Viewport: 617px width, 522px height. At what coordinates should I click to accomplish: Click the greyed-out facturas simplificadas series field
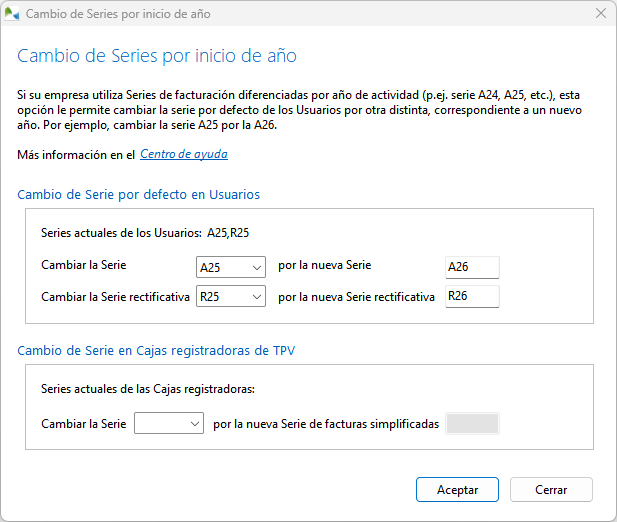[471, 424]
